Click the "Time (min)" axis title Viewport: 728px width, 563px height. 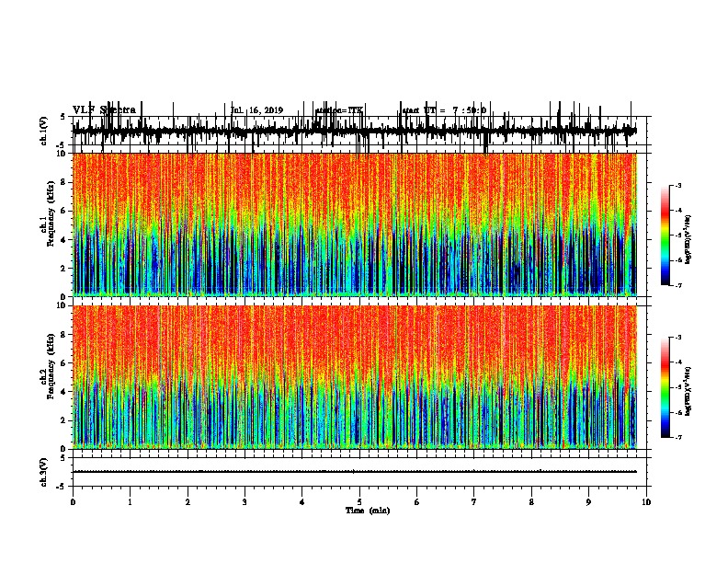(x=368, y=511)
